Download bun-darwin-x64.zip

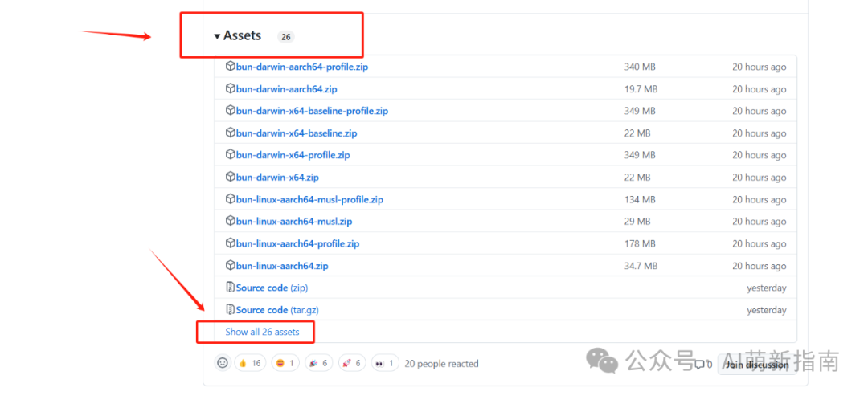click(277, 178)
